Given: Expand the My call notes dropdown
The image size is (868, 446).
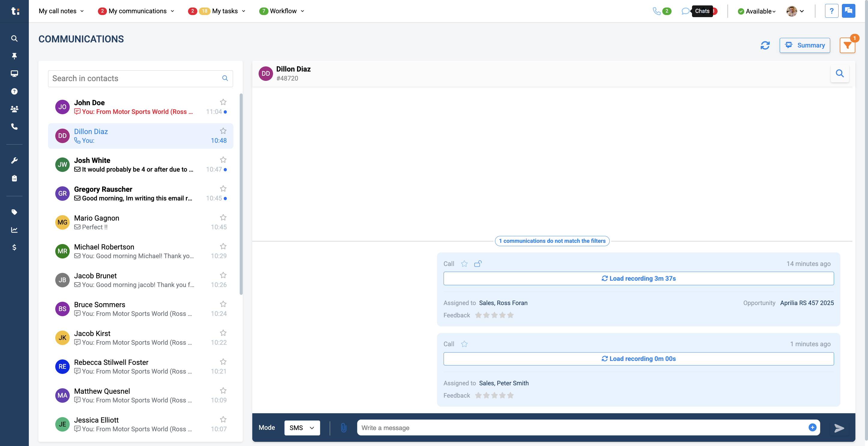Looking at the screenshot, I should (61, 11).
